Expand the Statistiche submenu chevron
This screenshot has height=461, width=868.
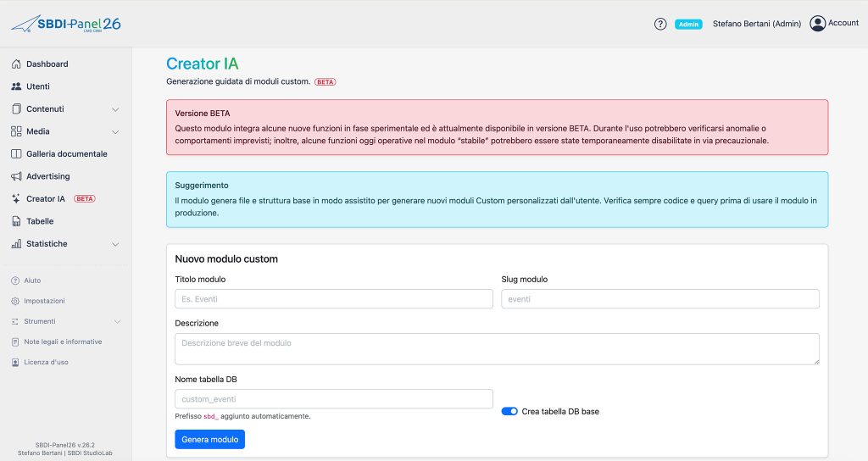coord(116,244)
